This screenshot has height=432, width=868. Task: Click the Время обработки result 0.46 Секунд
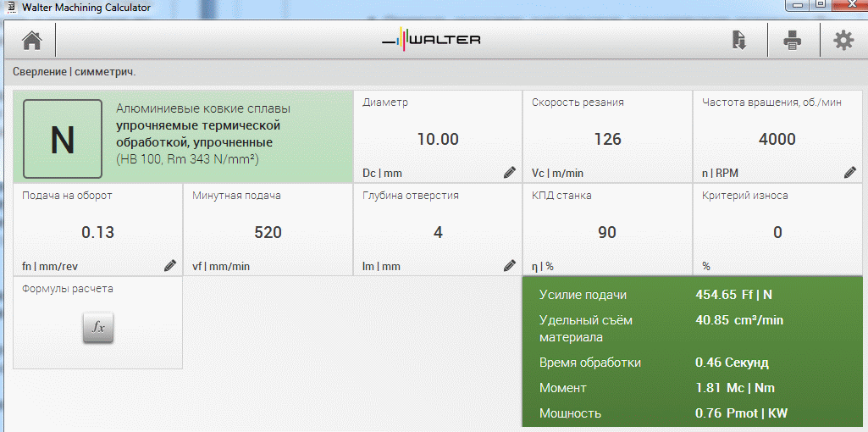[732, 363]
